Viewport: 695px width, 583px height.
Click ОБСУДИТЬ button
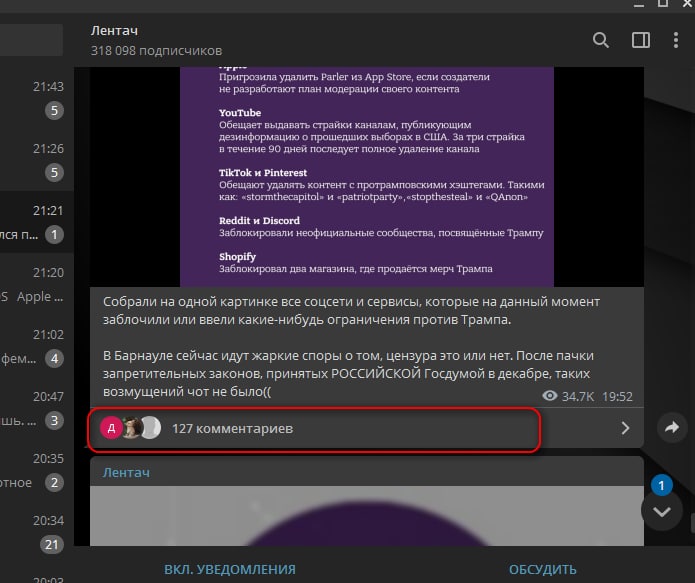point(543,569)
